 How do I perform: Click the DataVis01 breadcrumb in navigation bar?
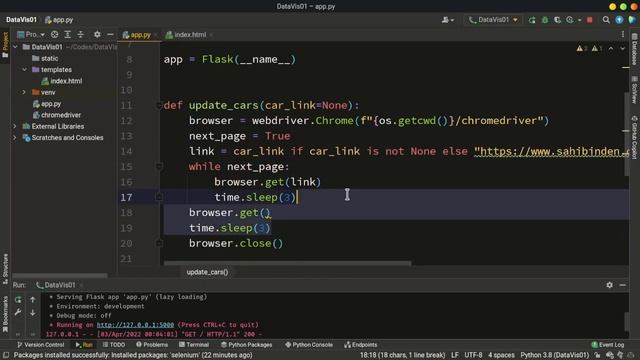pos(21,20)
